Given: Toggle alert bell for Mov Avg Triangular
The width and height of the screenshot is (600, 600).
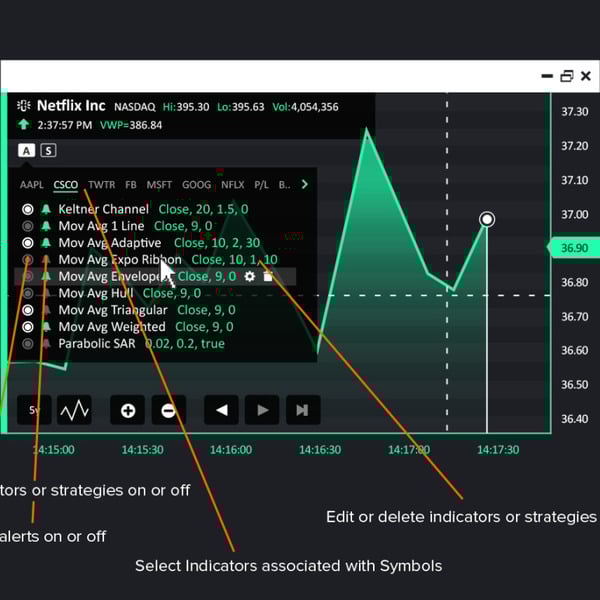Looking at the screenshot, I should coord(46,310).
